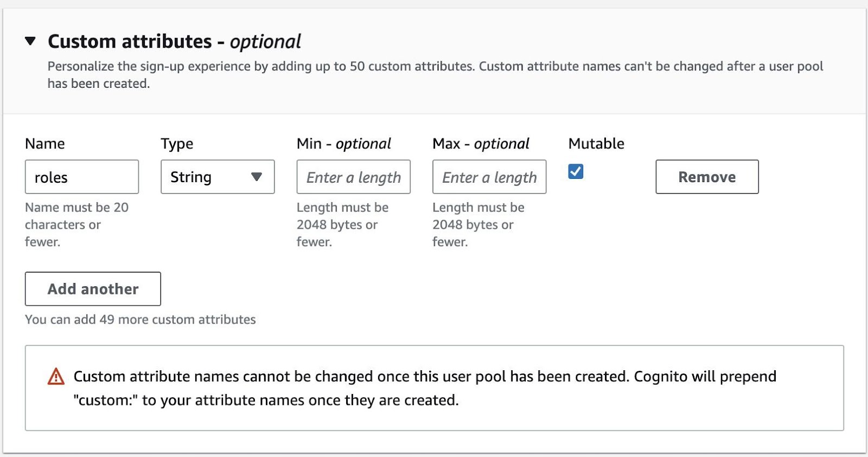This screenshot has width=868, height=457.
Task: Uncheck the Mutable checkbox
Action: 576,172
